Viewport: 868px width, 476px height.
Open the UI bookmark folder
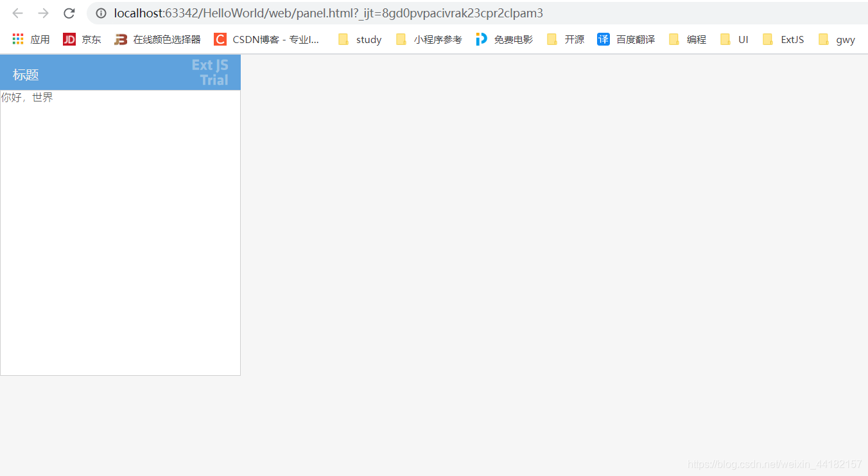734,39
